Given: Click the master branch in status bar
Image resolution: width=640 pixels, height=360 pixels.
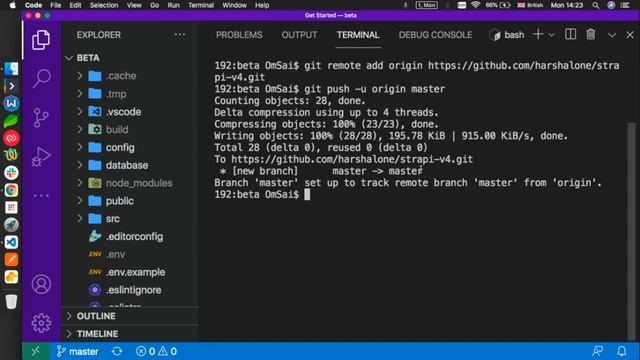Looking at the screenshot, I should click(78, 351).
